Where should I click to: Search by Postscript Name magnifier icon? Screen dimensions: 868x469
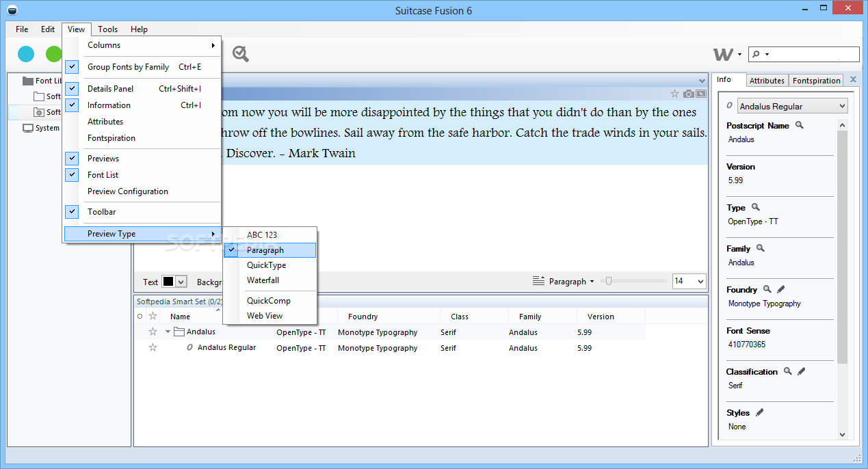(x=799, y=125)
